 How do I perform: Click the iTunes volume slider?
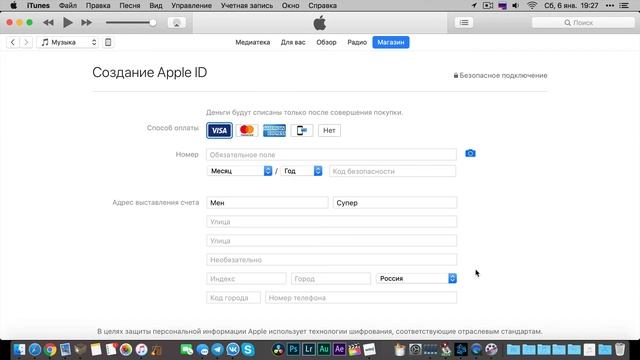click(131, 22)
